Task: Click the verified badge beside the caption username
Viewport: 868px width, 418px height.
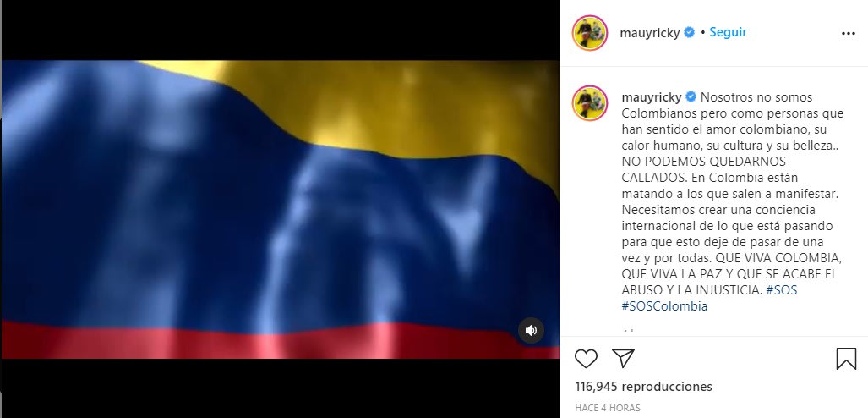Action: (691, 97)
